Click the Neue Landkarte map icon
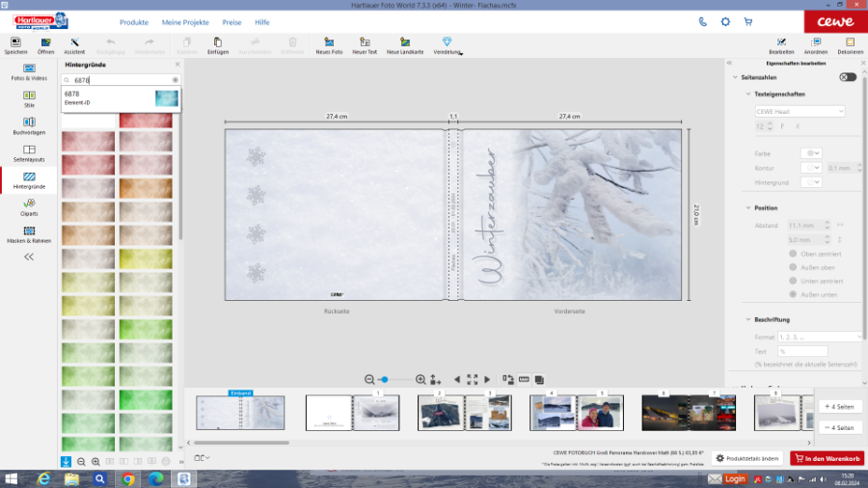868x488 pixels. pos(405,44)
